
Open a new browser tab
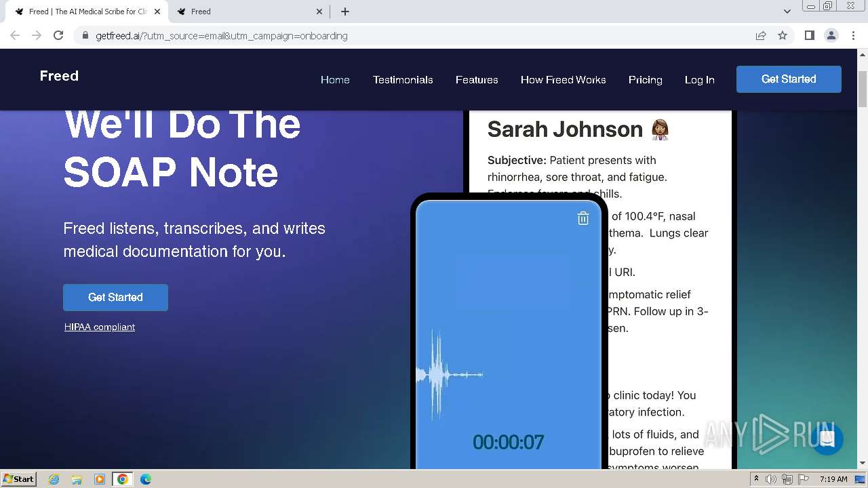pyautogui.click(x=345, y=12)
